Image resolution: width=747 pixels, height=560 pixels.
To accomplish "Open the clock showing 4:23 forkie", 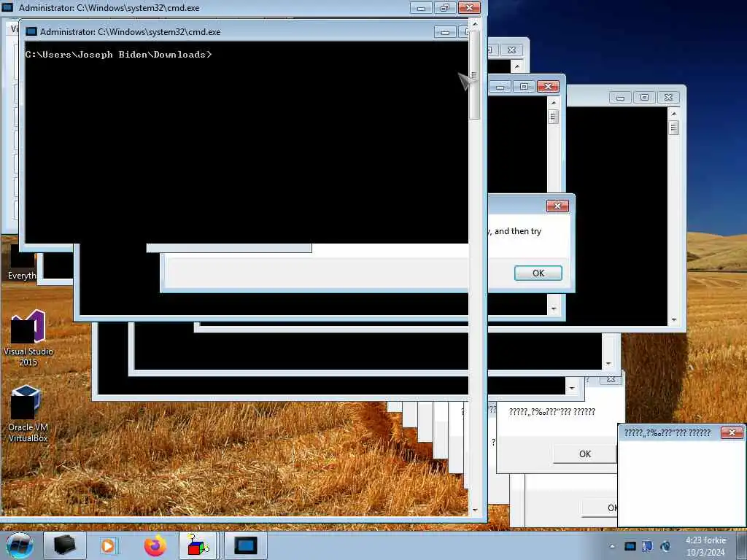I will 705,546.
